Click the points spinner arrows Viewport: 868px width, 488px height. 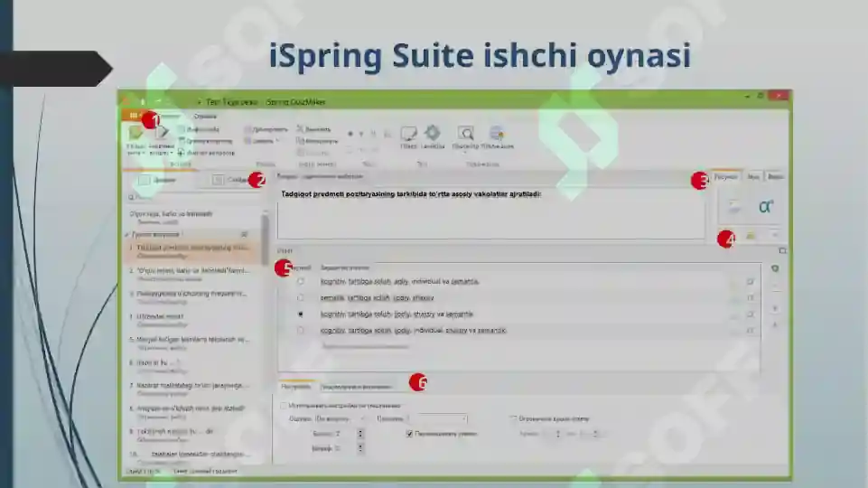point(360,434)
